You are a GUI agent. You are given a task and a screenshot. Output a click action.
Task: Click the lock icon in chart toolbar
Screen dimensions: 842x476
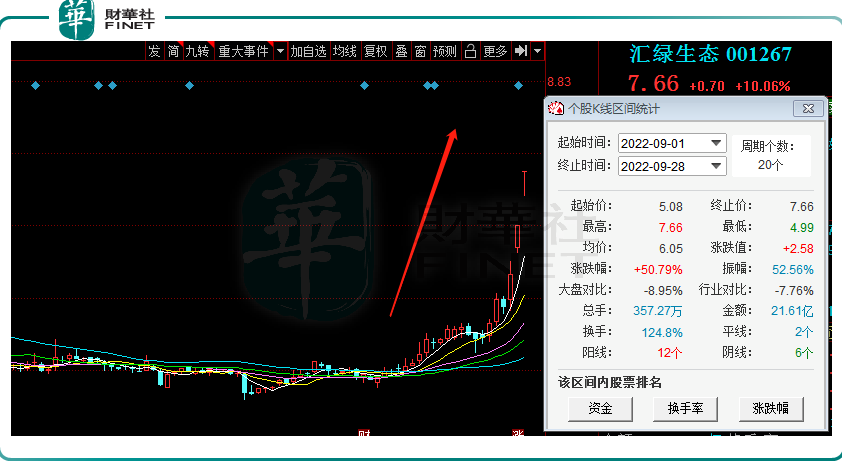[470, 51]
